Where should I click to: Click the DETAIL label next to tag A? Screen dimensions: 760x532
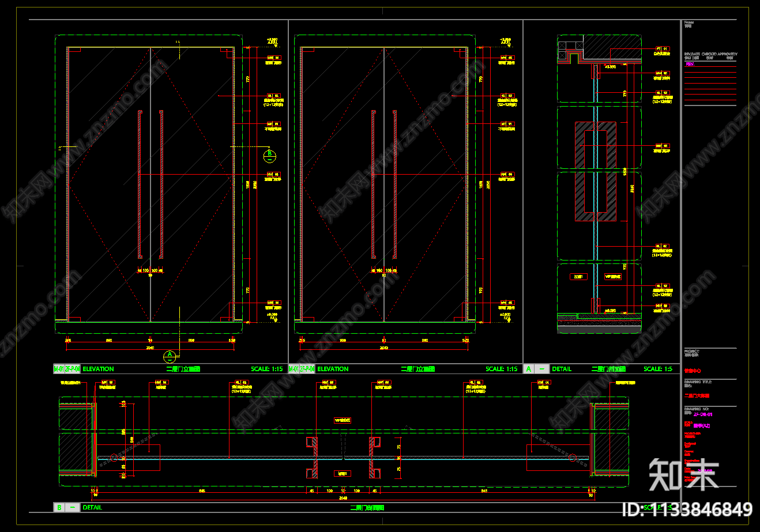(x=562, y=369)
